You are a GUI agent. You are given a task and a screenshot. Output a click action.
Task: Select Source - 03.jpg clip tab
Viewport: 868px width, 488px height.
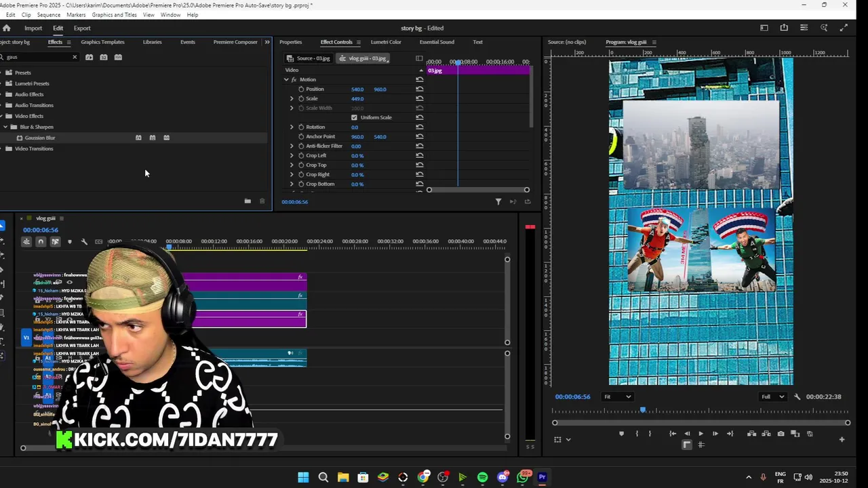click(309, 58)
